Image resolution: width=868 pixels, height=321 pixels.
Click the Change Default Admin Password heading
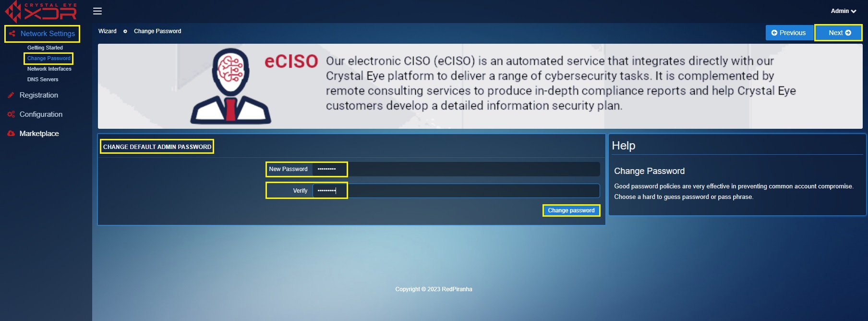[x=157, y=147]
